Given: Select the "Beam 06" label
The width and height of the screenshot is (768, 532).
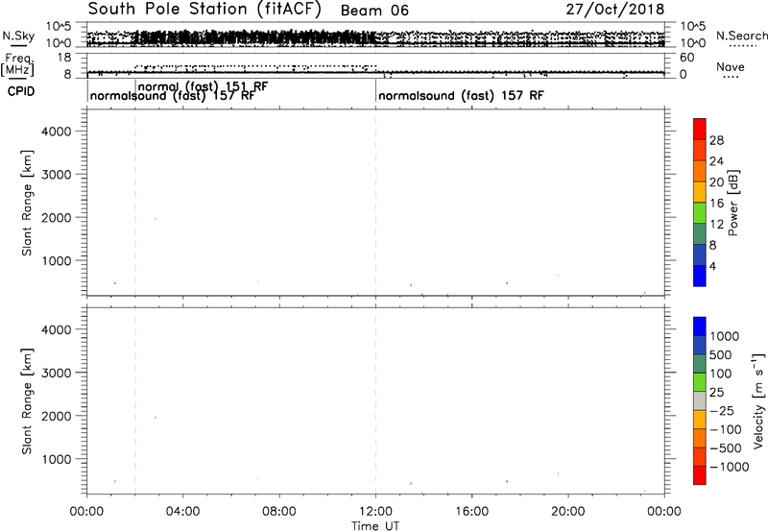Looking at the screenshot, I should click(x=374, y=11).
